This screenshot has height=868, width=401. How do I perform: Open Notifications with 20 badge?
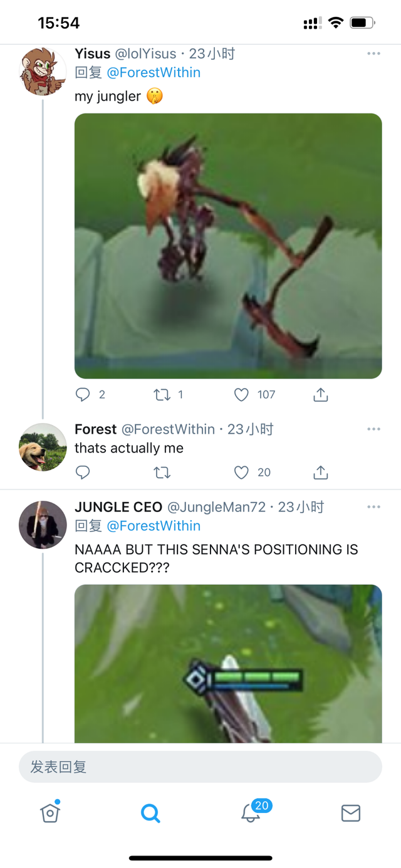pyautogui.click(x=251, y=812)
